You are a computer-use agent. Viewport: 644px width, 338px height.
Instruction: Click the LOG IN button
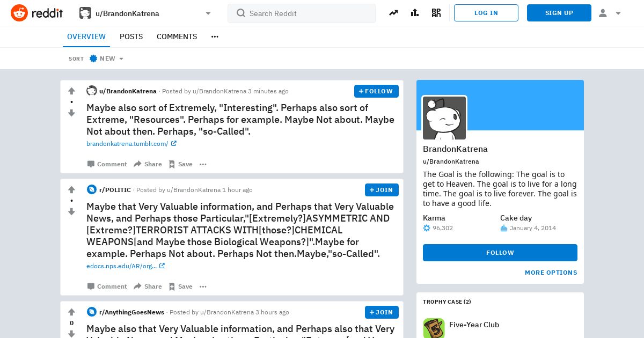[x=486, y=13]
